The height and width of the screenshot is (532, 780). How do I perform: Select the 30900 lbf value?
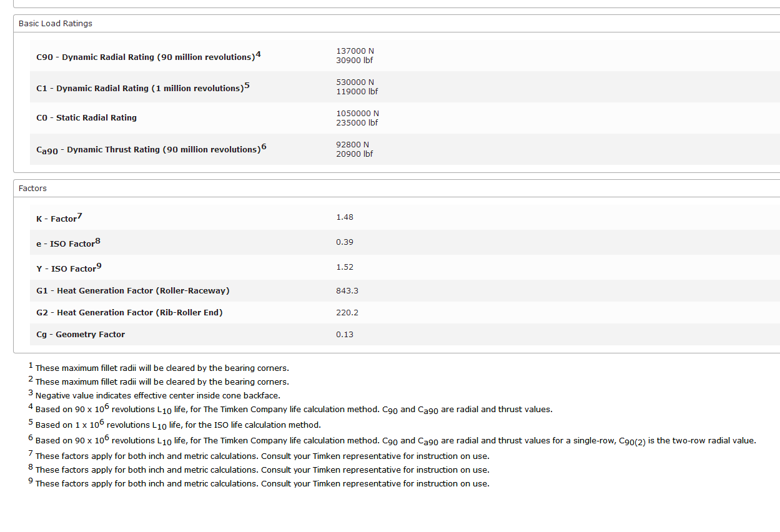click(x=355, y=61)
